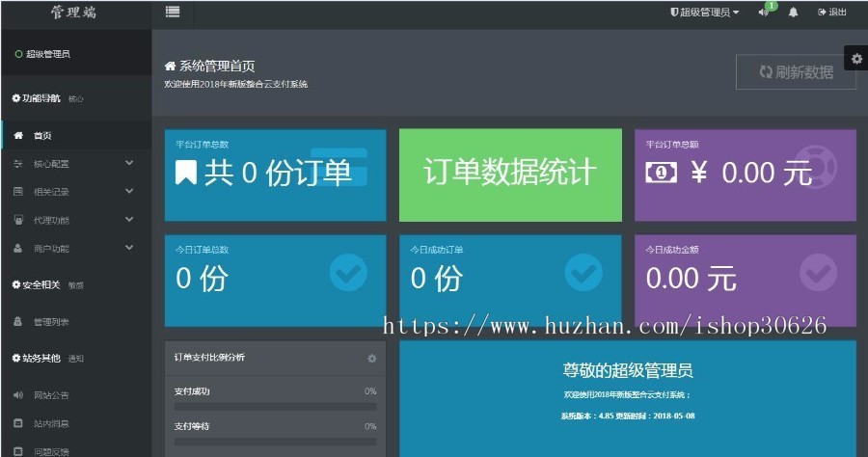Image resolution: width=868 pixels, height=457 pixels.
Task: Open the 超级管理员 account dropdown
Action: [705, 13]
